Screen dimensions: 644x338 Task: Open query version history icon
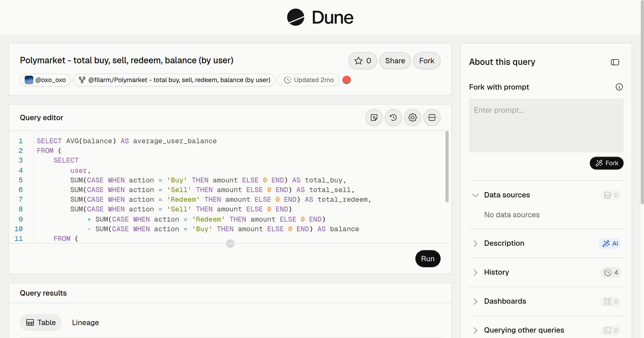coord(393,117)
